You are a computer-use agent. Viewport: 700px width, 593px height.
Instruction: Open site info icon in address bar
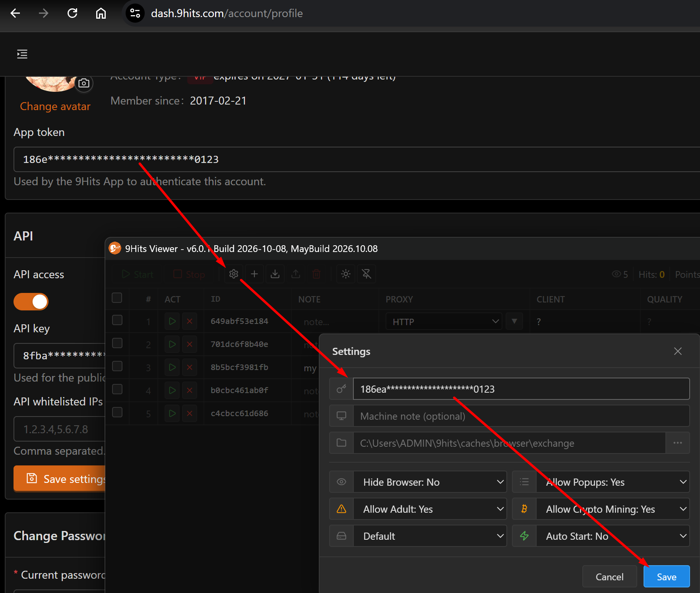pos(135,13)
